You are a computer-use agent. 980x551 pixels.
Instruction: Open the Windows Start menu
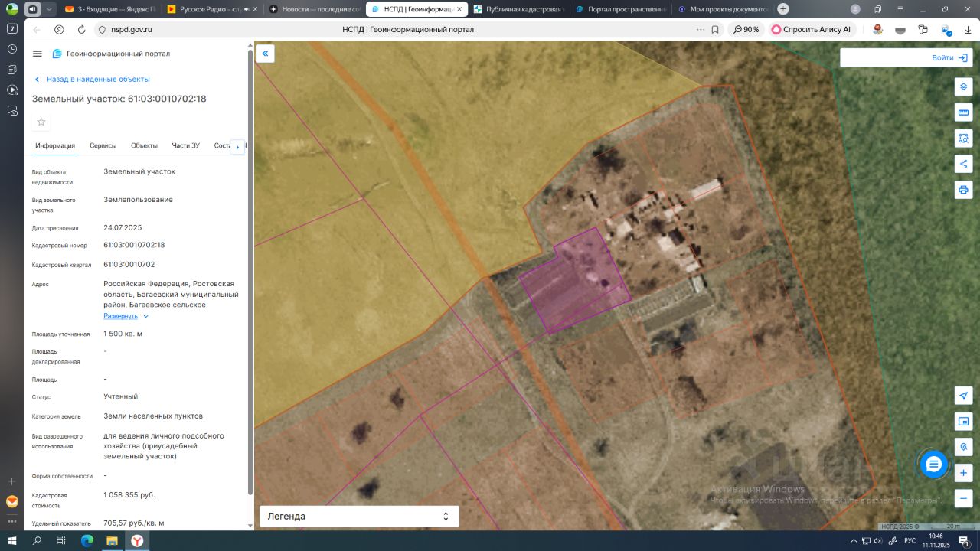[12, 540]
